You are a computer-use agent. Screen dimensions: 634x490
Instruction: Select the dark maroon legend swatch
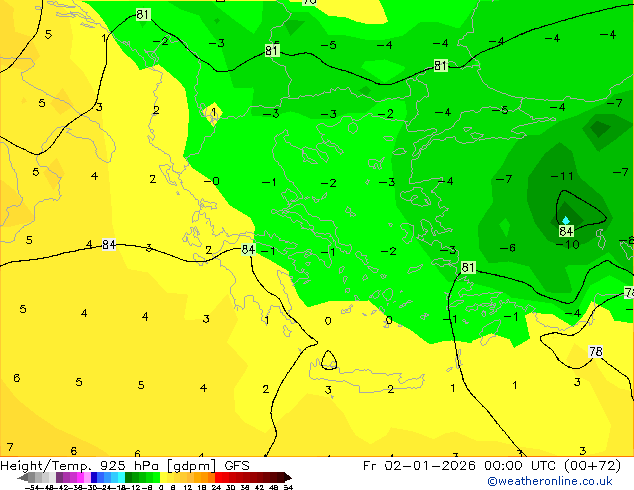(x=281, y=477)
